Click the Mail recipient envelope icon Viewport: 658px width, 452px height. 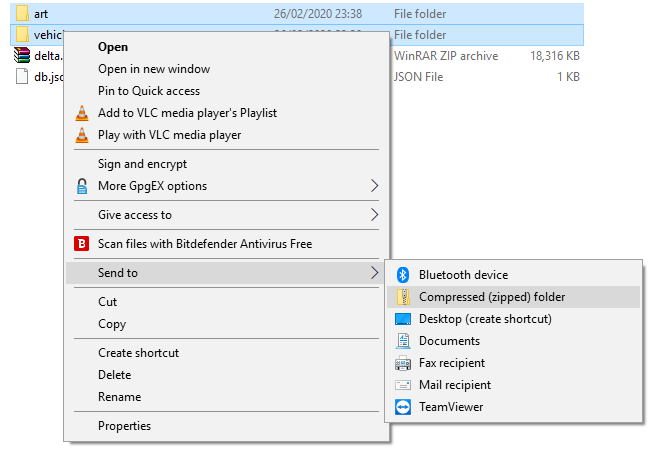(x=403, y=385)
